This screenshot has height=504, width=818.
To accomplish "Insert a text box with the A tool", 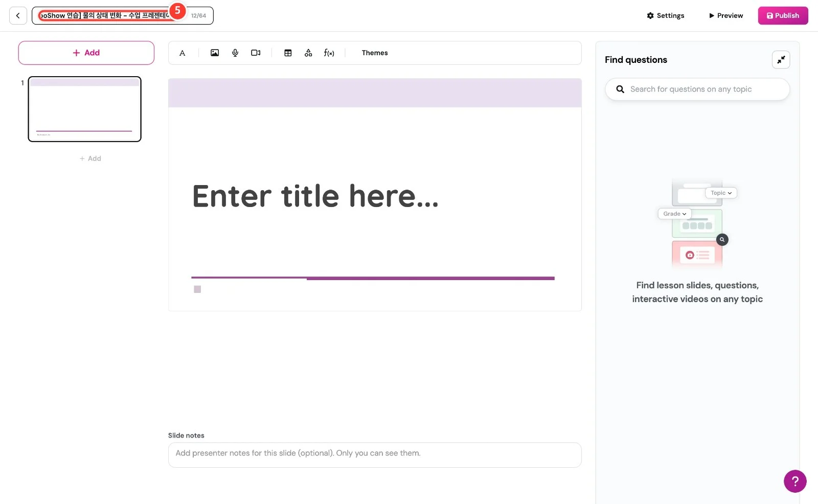I will pos(182,53).
